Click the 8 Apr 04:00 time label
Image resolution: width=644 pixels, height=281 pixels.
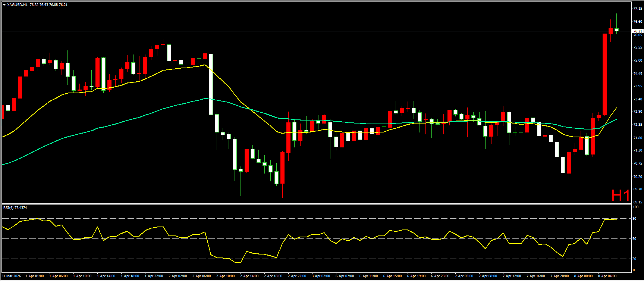click(607, 276)
